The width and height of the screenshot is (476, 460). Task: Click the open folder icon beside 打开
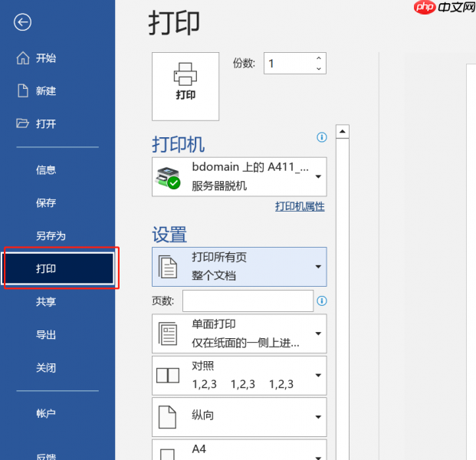pyautogui.click(x=22, y=123)
